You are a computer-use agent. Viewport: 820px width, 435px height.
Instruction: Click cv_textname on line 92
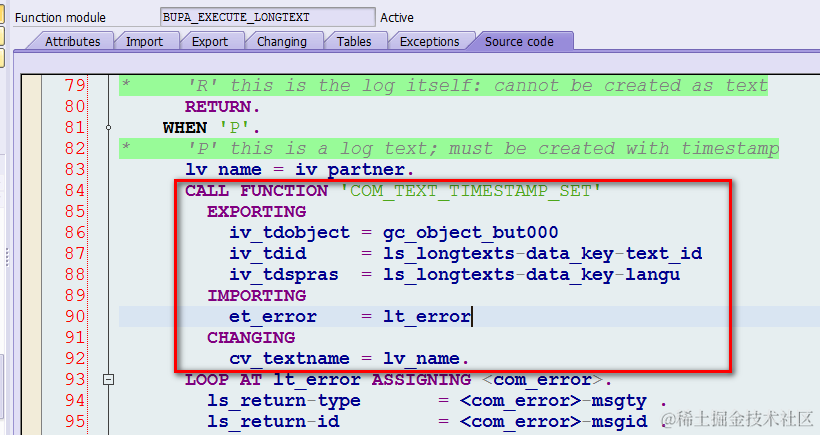pyautogui.click(x=289, y=359)
